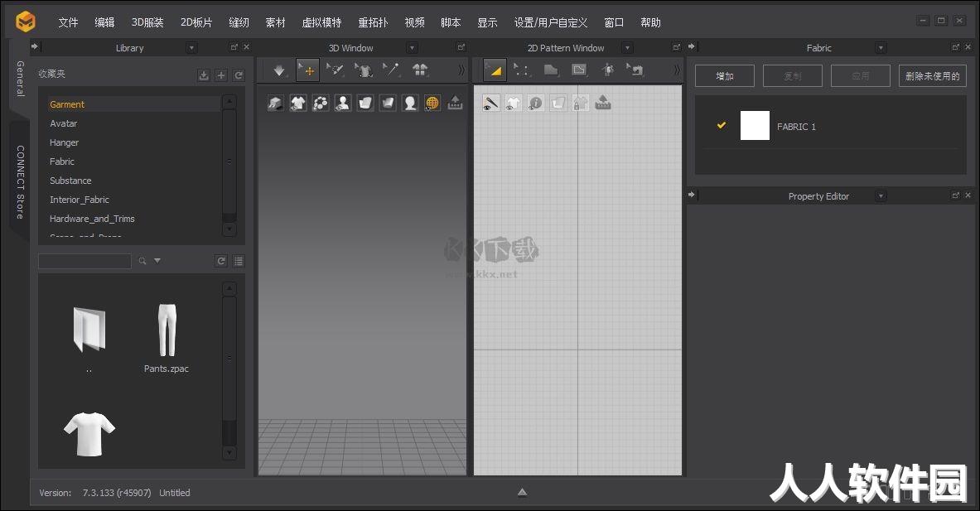Image resolution: width=980 pixels, height=511 pixels.
Task: Select the Select/Move tool in 3D toolbar
Action: coord(307,70)
